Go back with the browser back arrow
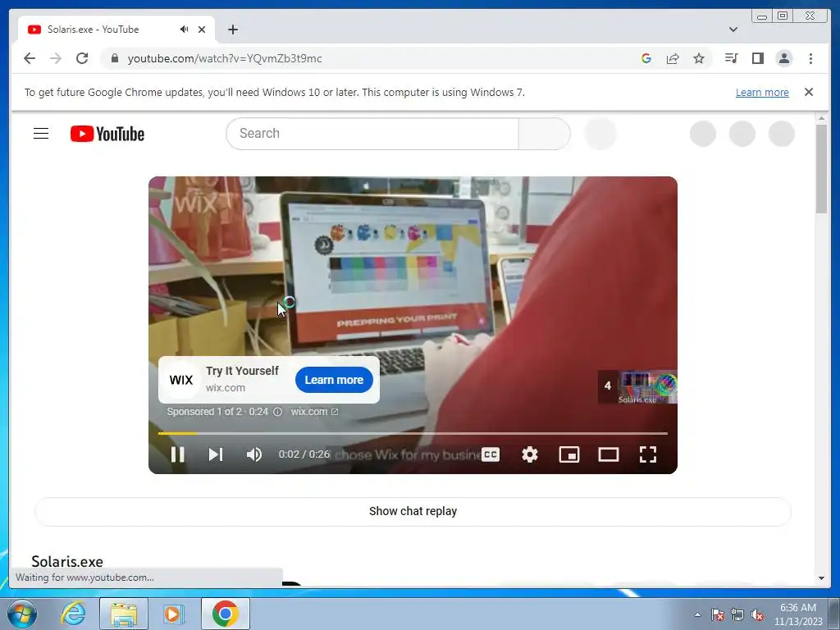Screen dimensions: 840x630 click(x=30, y=58)
